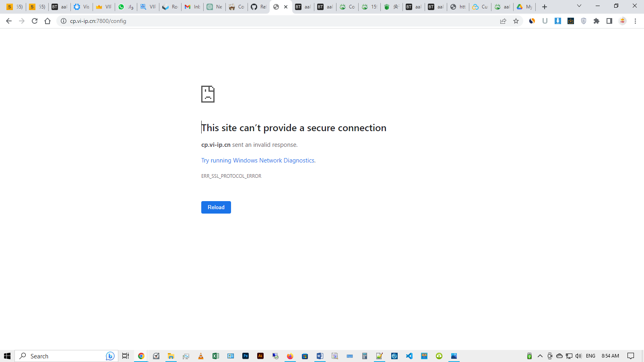Open network settings in the system tray

click(x=569, y=356)
